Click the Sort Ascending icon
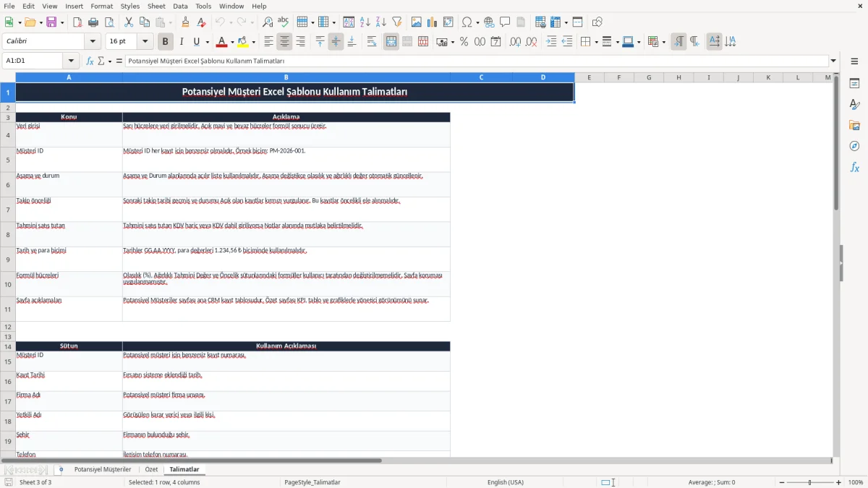The image size is (868, 488). (x=365, y=22)
